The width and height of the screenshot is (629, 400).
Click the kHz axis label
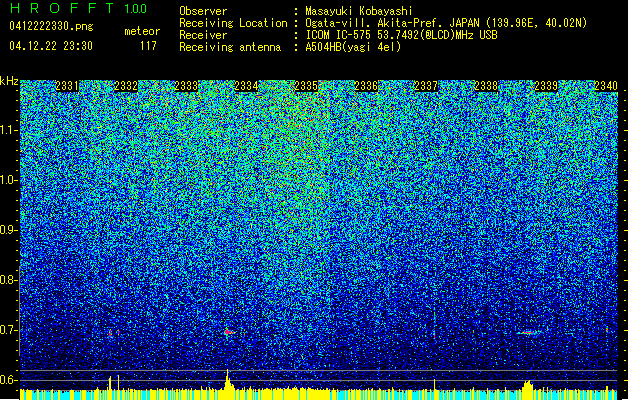coord(9,81)
